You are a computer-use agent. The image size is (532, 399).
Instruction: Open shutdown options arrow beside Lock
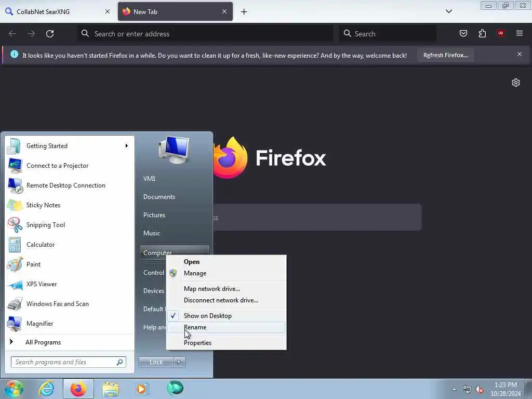(x=179, y=362)
